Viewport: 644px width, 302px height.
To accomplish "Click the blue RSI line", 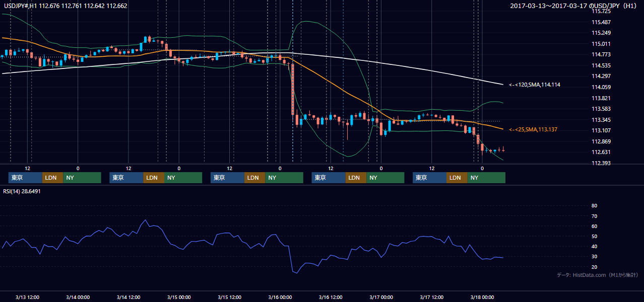I will point(252,246).
